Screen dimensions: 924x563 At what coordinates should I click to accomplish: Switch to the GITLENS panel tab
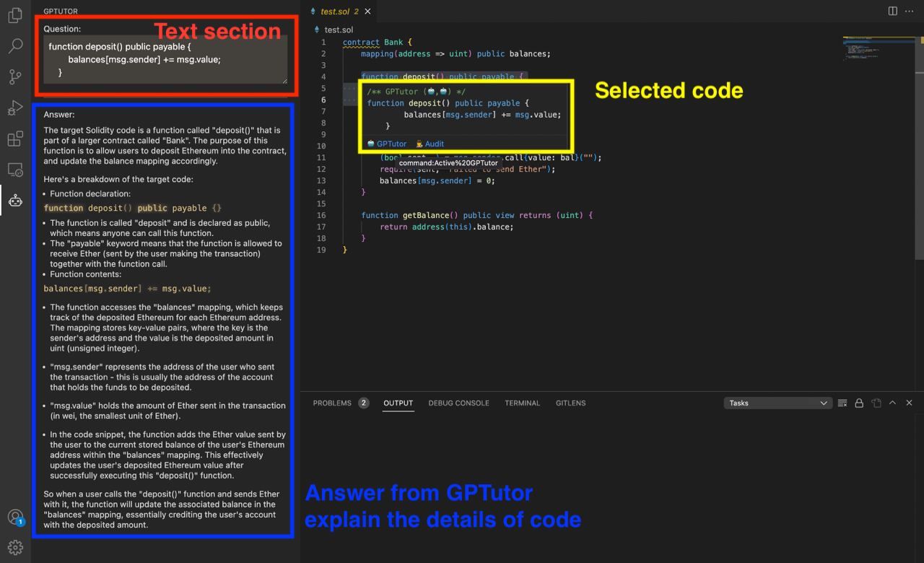click(x=570, y=403)
